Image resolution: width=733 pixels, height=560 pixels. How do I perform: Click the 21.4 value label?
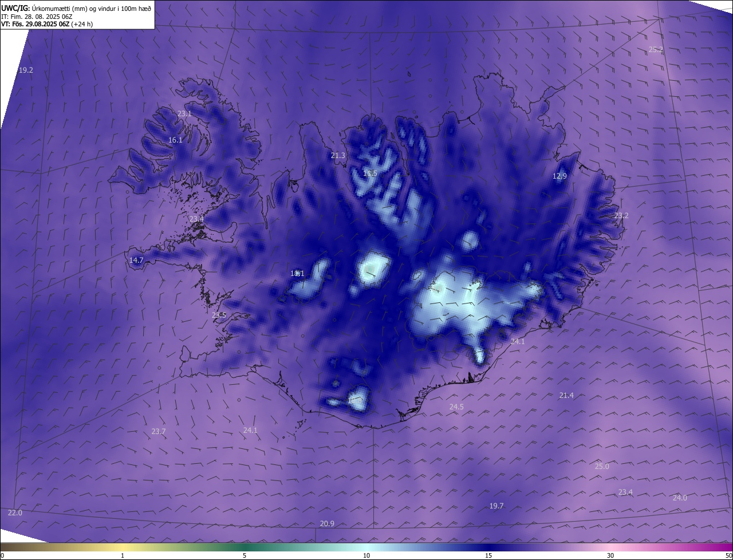566,395
